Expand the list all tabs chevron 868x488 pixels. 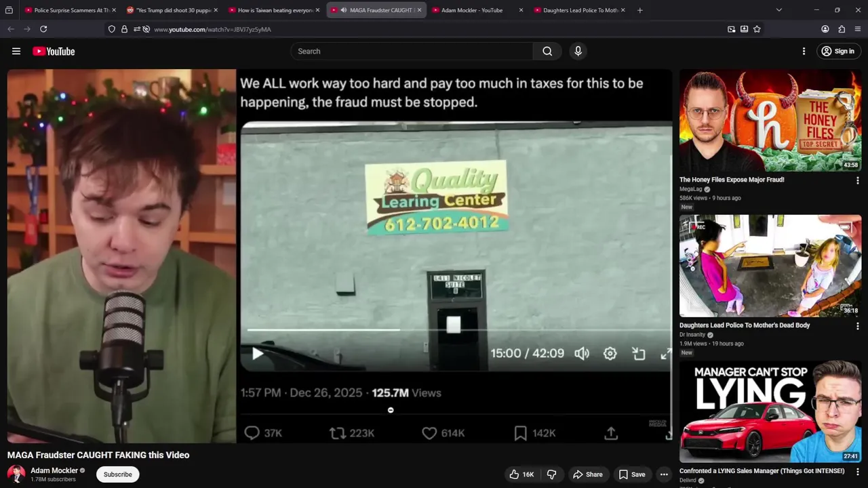pyautogui.click(x=778, y=10)
